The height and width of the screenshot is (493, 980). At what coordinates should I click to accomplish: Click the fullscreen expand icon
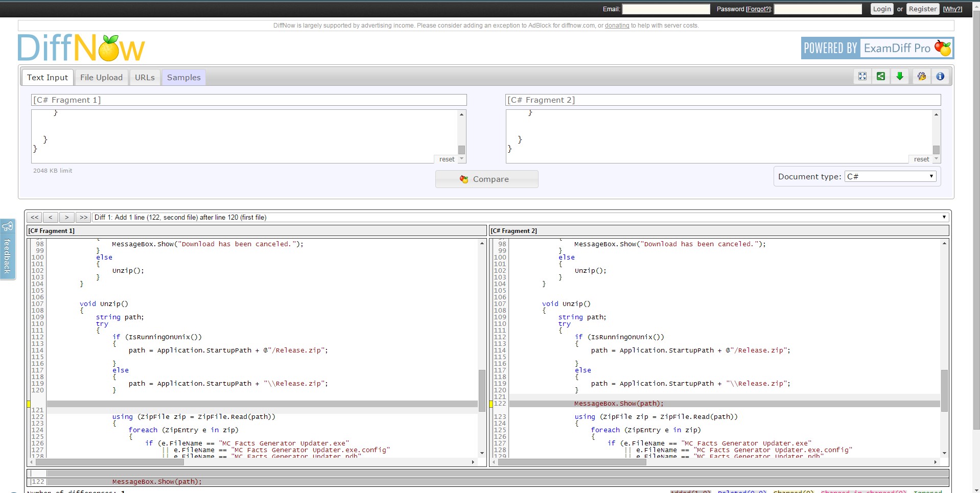pyautogui.click(x=862, y=77)
